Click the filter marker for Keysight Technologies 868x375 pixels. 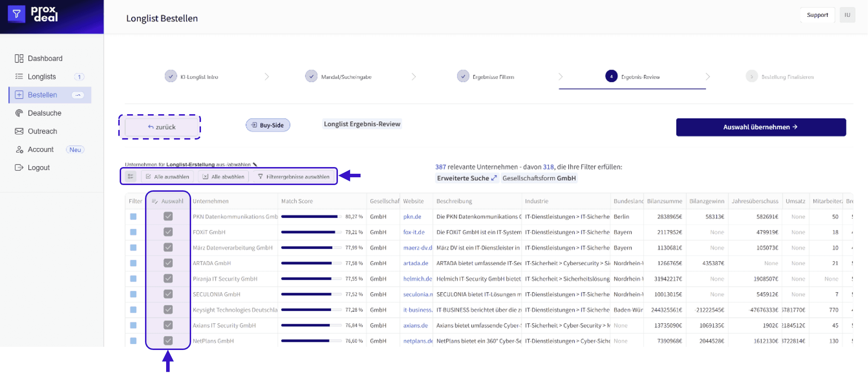click(x=133, y=310)
